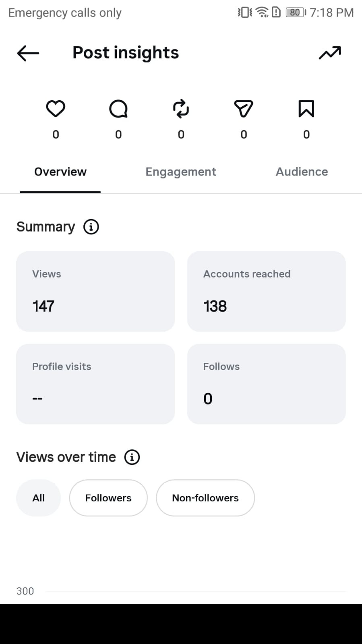
Task: Filter views by Non-followers
Action: point(205,498)
